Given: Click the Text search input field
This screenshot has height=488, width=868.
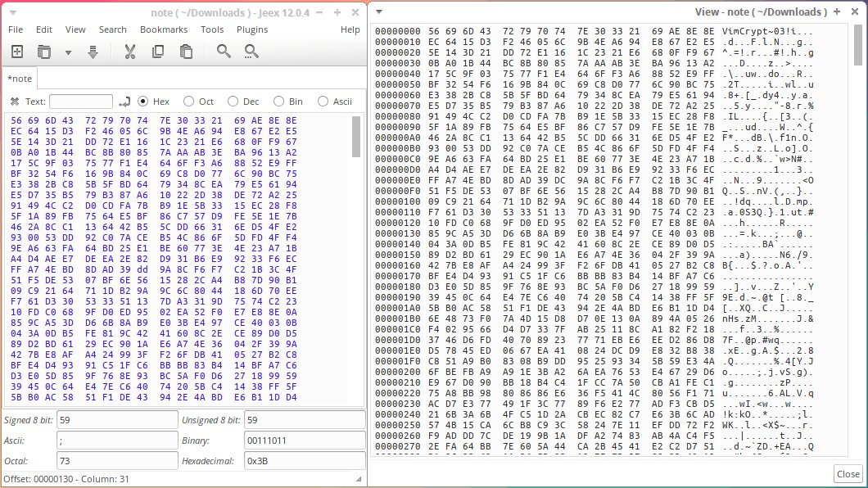Looking at the screenshot, I should pos(81,102).
